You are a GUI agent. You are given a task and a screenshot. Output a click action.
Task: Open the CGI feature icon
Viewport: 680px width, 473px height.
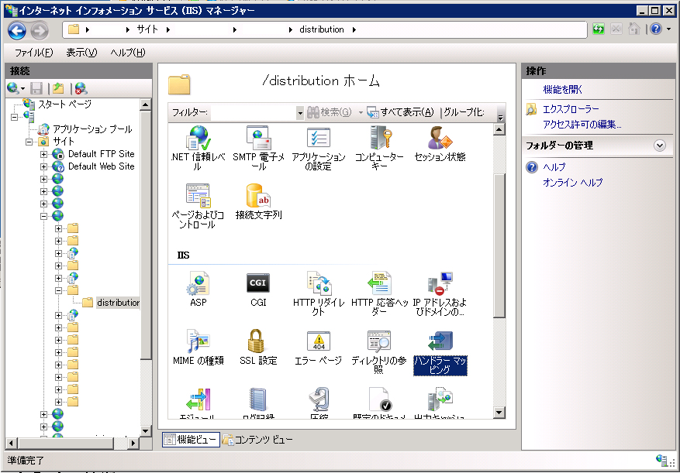coord(258,289)
